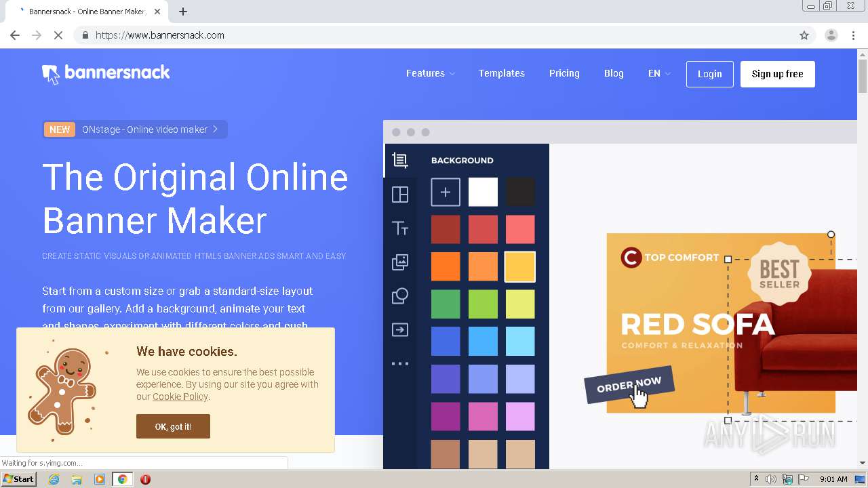Choose the bright orange color swatch
This screenshot has width=868, height=488.
446,267
